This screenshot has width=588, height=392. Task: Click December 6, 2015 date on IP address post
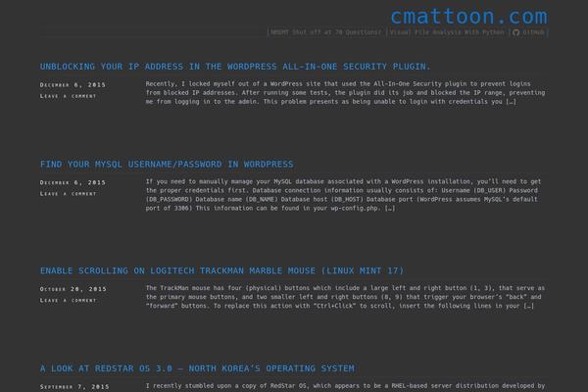coord(73,85)
